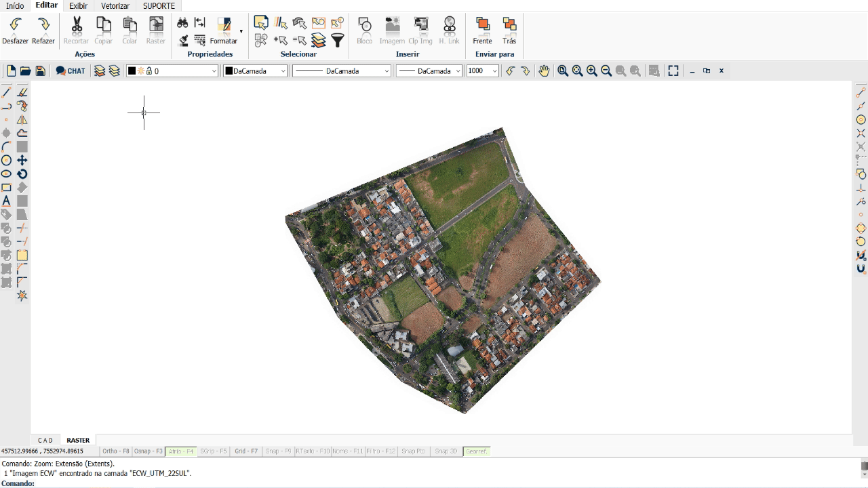
Task: Open the CHAT tool
Action: coord(71,71)
